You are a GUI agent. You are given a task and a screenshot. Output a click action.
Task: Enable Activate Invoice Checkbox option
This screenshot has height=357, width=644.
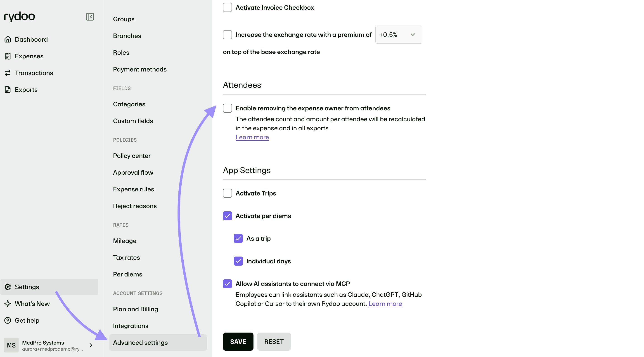click(227, 7)
